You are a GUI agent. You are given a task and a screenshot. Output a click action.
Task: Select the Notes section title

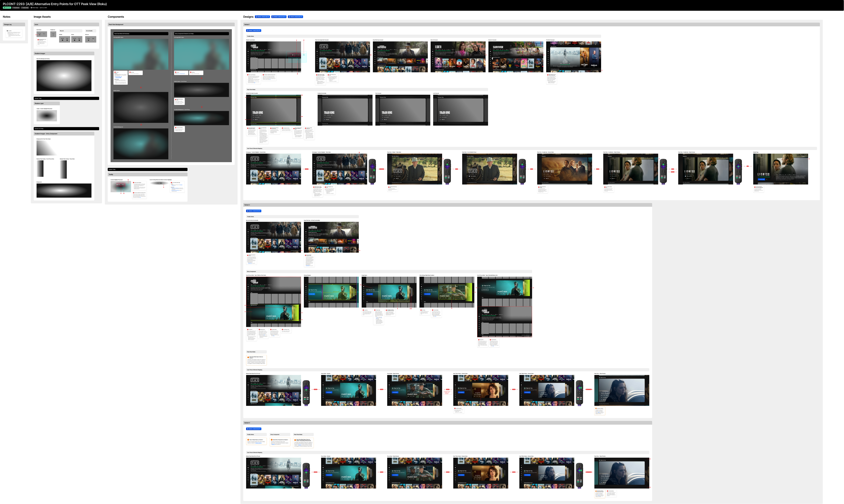click(6, 17)
